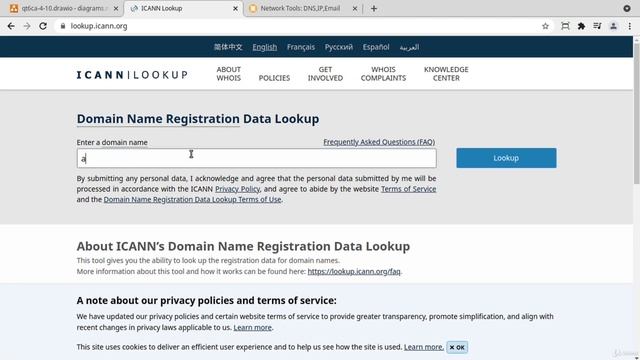Open Frequently Asked Questions (FAQ) link
This screenshot has width=640, height=360.
click(x=379, y=142)
